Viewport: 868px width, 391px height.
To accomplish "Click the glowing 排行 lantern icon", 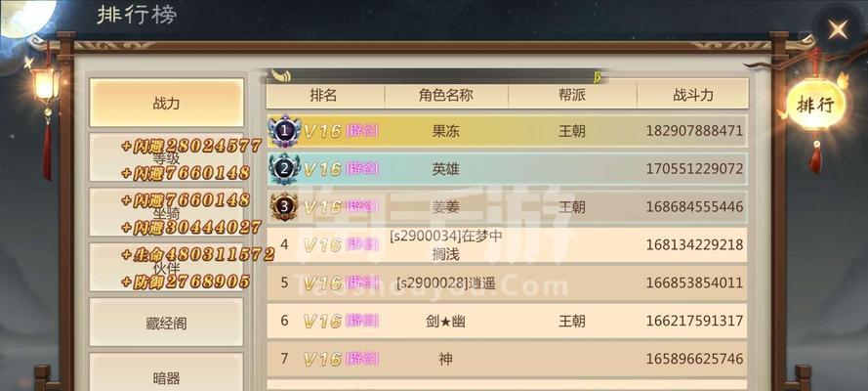I will pyautogui.click(x=816, y=105).
